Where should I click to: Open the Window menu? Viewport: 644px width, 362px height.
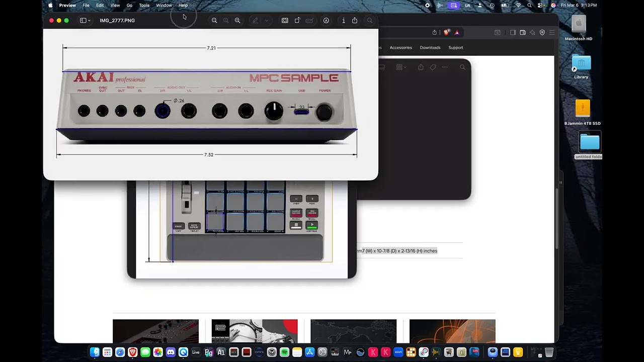tap(164, 6)
